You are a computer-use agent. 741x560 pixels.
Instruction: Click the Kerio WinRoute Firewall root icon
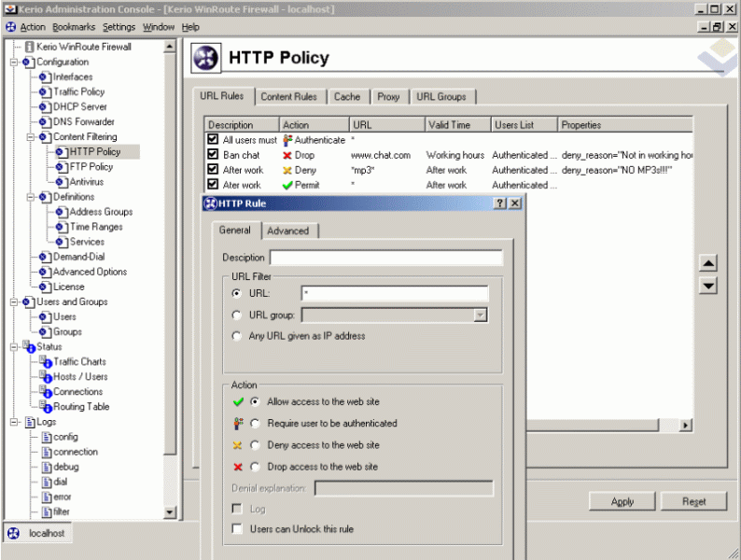tap(29, 47)
